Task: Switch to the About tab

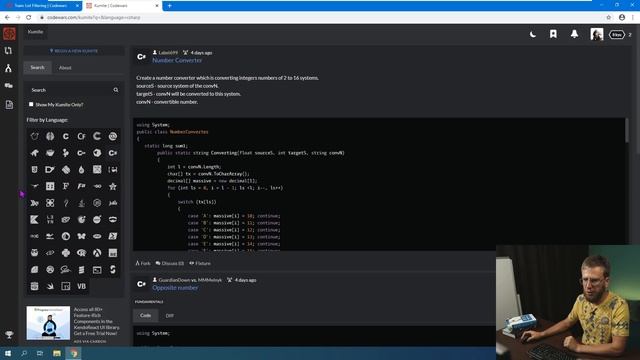Action: coord(65,68)
